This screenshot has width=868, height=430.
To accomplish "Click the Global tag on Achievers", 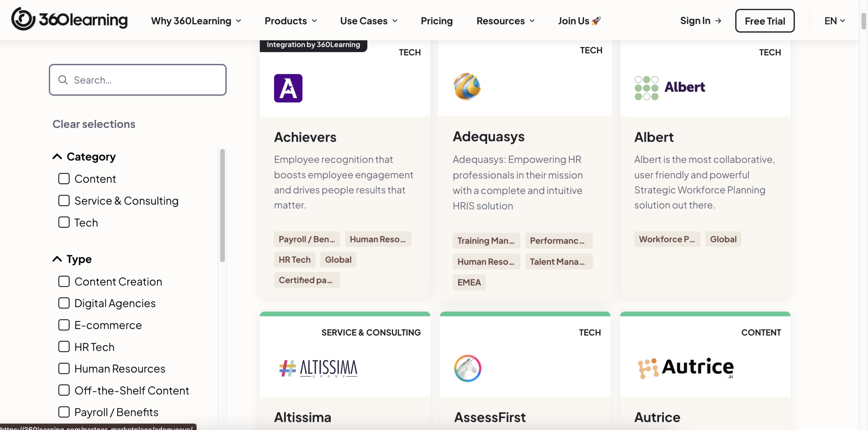I will click(x=338, y=260).
